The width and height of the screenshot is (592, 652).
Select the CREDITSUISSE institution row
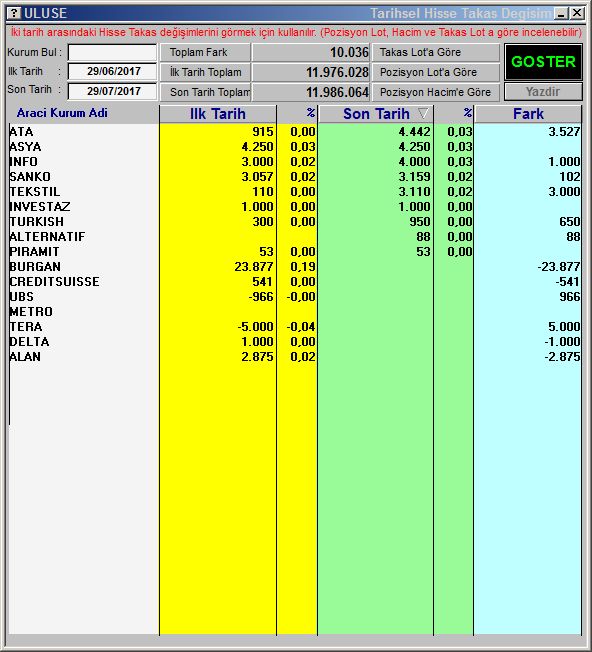295,282
